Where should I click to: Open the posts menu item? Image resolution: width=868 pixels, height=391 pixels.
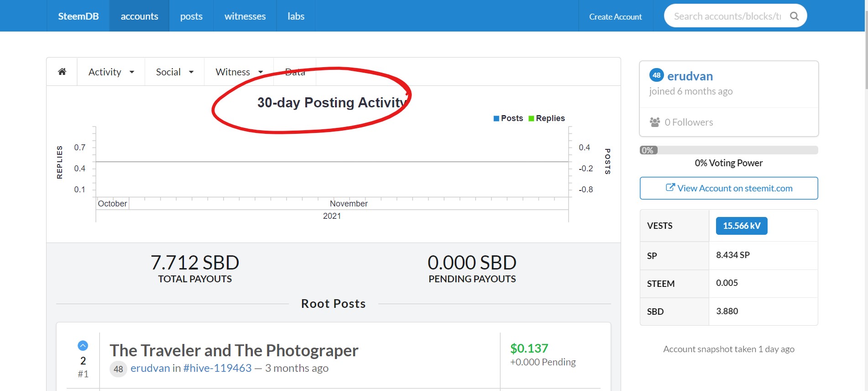click(x=191, y=16)
